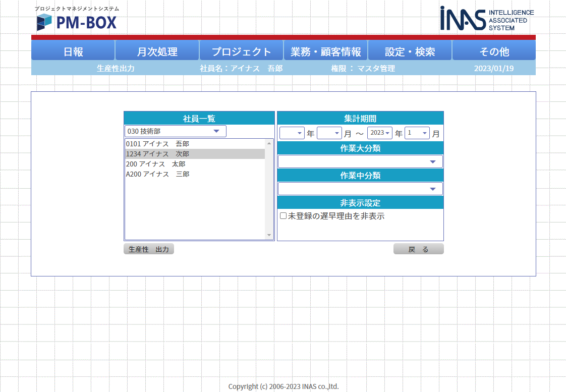This screenshot has height=392, width=566.
Task: Select employee 0101 アイナス 吾郎
Action: [157, 144]
